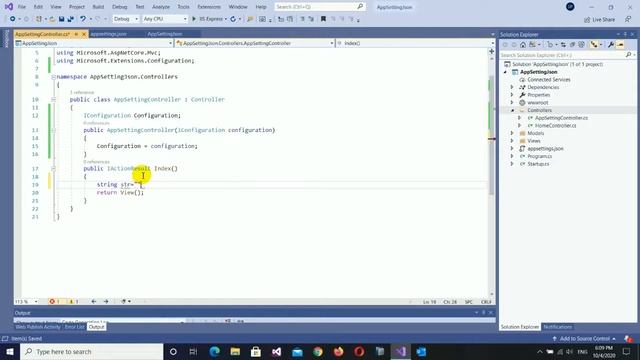Select appsettings.json in Solution Explorer
Screen dimensions: 640x360
(x=545, y=149)
